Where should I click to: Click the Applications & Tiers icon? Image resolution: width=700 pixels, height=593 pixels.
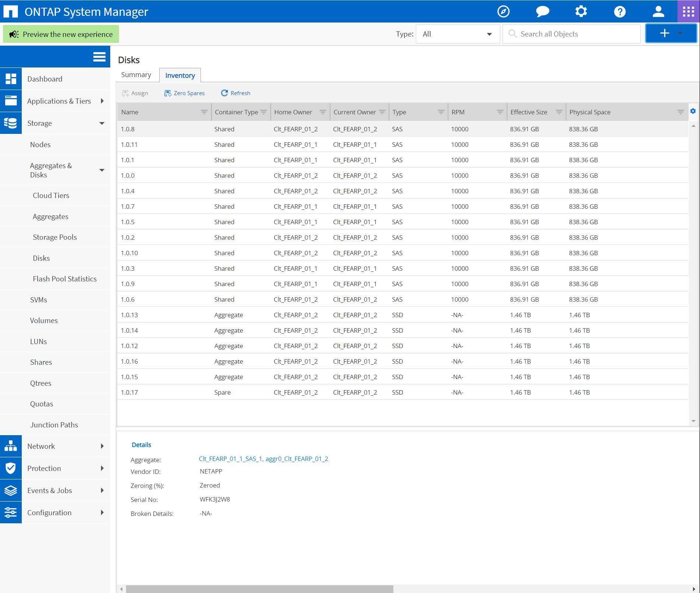11,101
